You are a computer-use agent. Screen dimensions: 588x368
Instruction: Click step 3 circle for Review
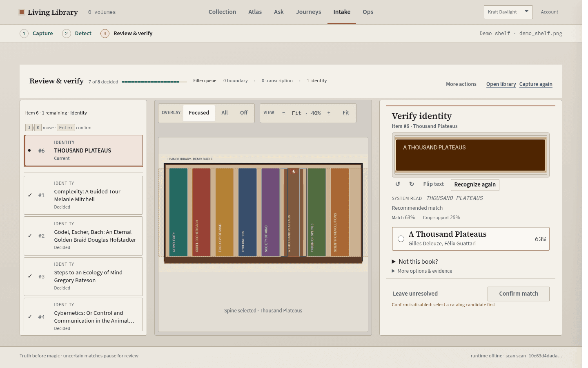coord(105,34)
